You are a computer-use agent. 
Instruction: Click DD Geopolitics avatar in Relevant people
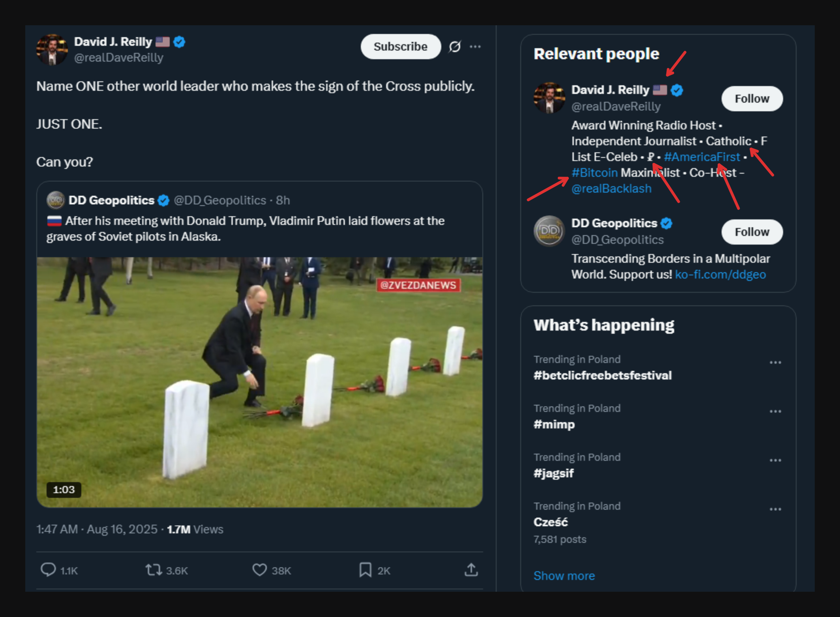pos(549,231)
